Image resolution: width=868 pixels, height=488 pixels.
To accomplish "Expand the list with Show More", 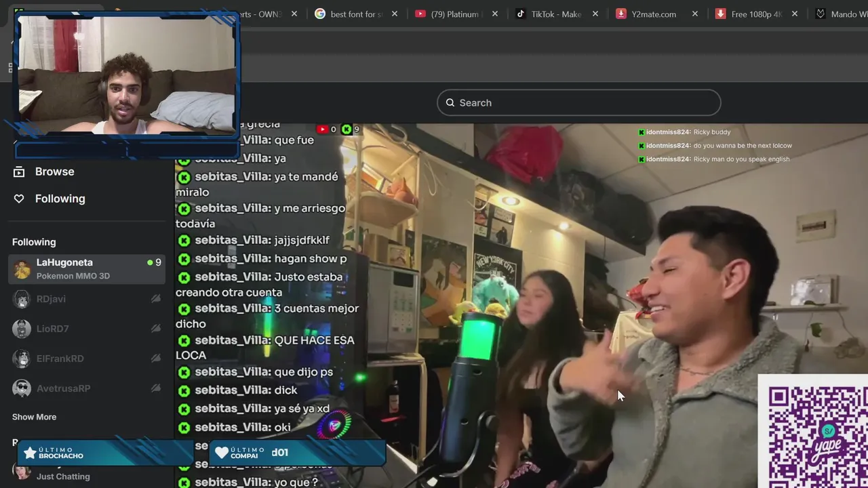I will pyautogui.click(x=34, y=417).
